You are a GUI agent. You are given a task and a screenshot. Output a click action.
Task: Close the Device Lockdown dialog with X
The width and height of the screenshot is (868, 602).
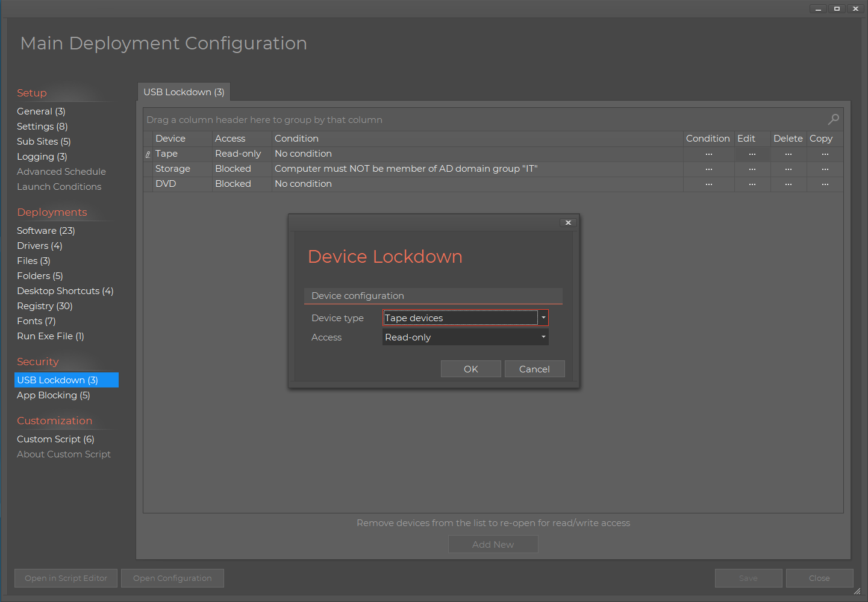click(568, 222)
